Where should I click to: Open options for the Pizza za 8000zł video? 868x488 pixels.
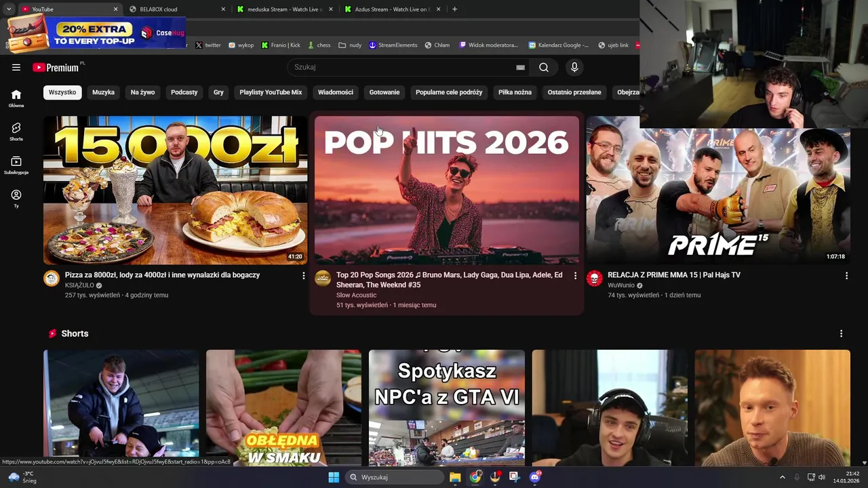pos(303,276)
